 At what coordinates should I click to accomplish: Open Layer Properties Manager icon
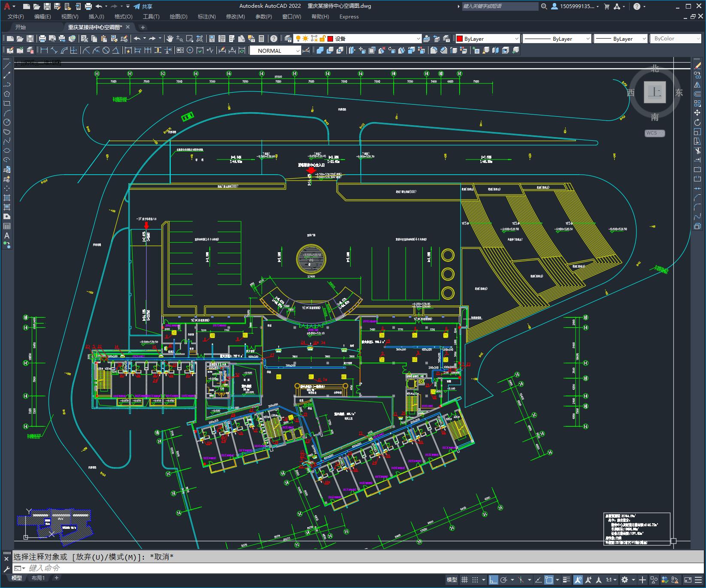(288, 39)
